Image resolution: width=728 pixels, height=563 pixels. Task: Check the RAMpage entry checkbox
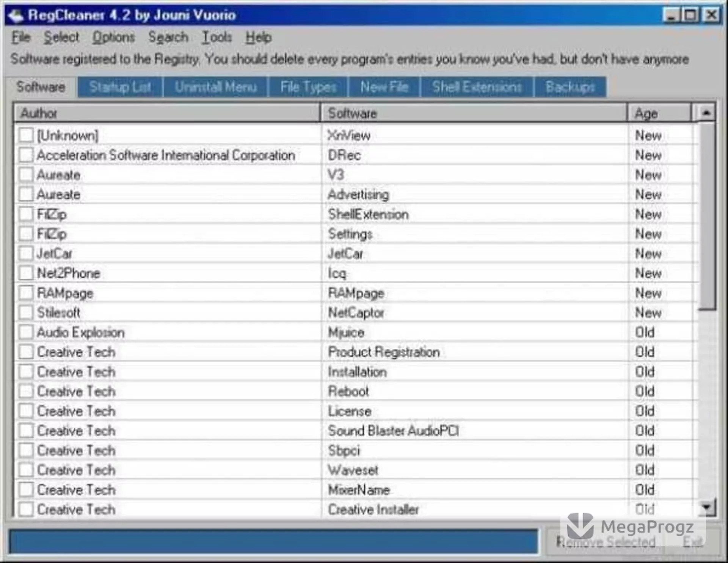coord(26,293)
